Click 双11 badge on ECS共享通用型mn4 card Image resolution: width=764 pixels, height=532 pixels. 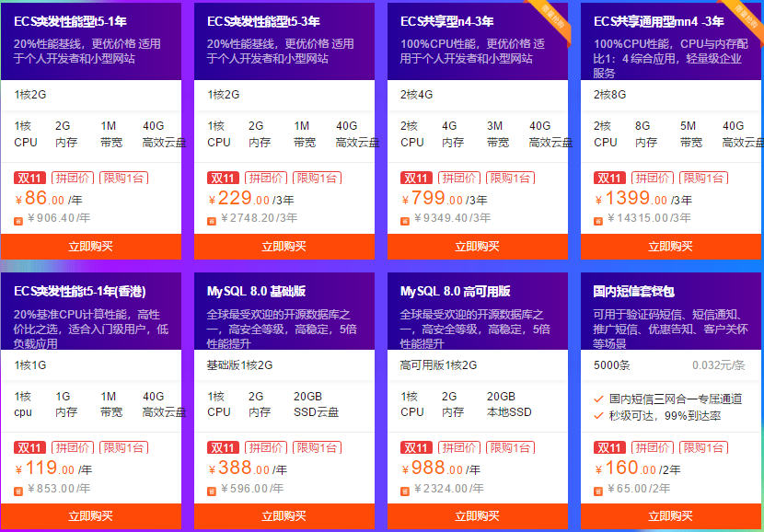(x=609, y=178)
